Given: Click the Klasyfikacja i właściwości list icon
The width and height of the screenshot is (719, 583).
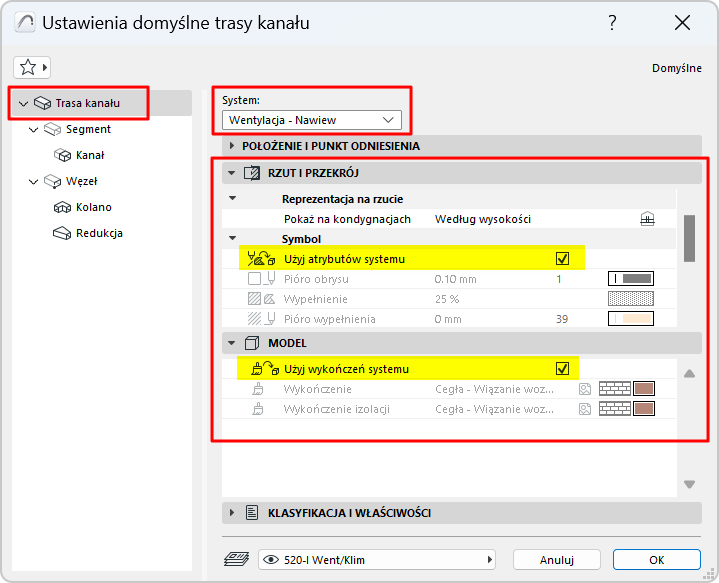Looking at the screenshot, I should tap(252, 513).
